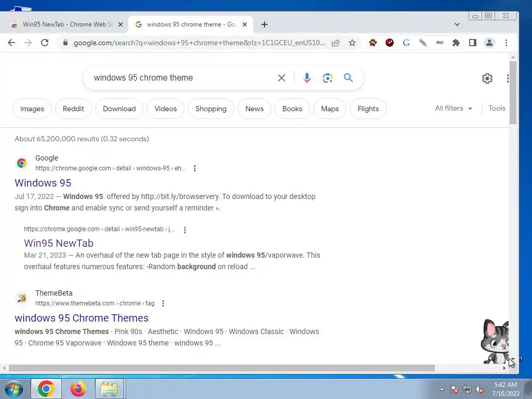The width and height of the screenshot is (532, 399).
Task: Select the News filter chip
Action: [x=255, y=109]
